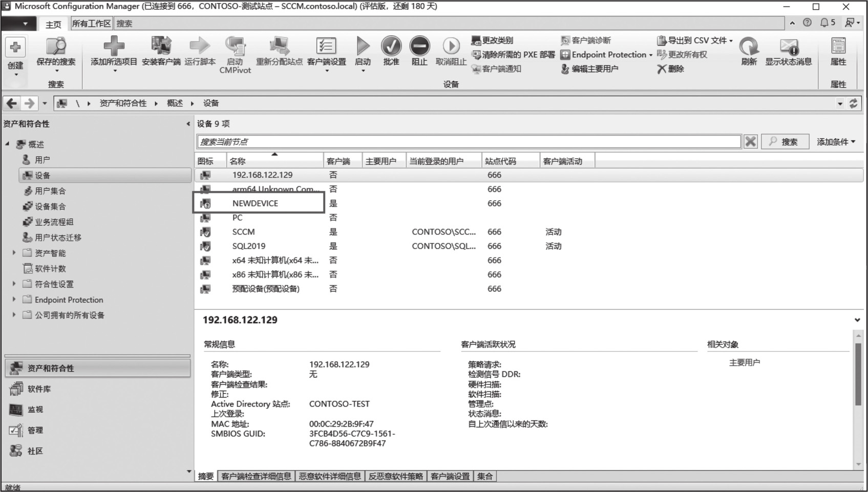Click the Unblock (取消阻止) icon
Image resolution: width=868 pixels, height=492 pixels.
(x=451, y=46)
